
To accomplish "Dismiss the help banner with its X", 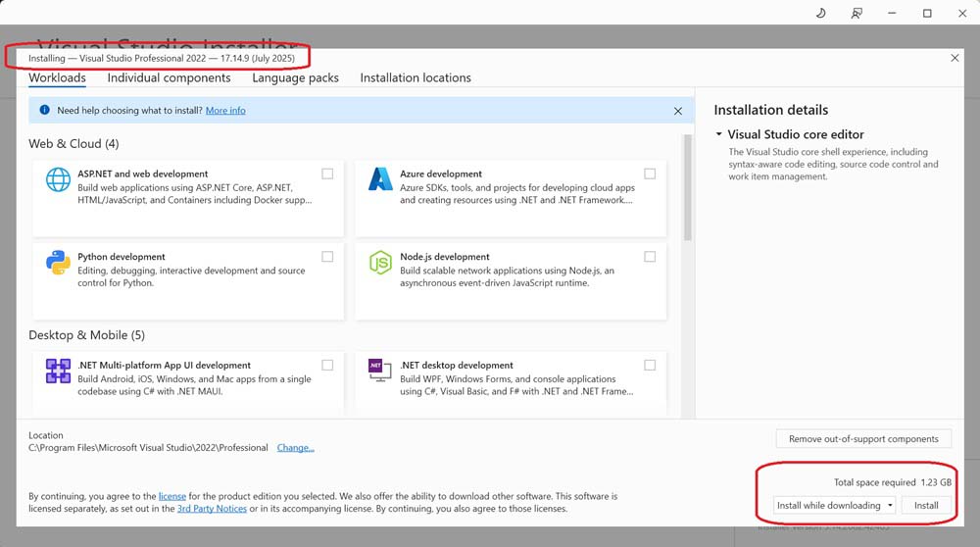I will (x=677, y=111).
